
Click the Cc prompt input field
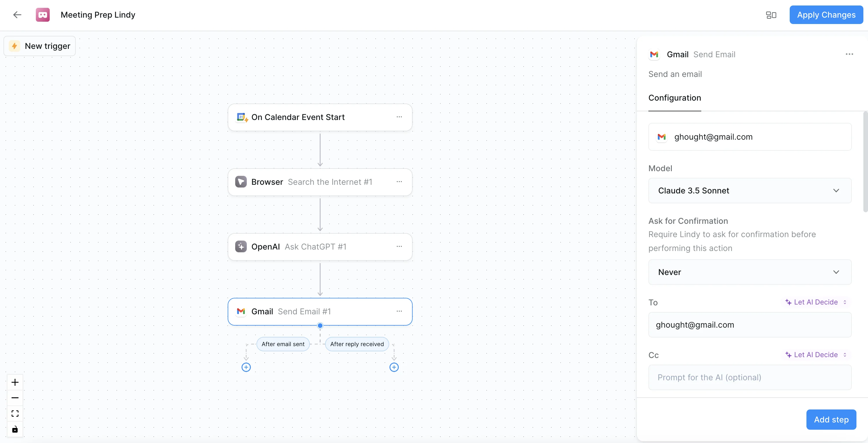(x=750, y=377)
